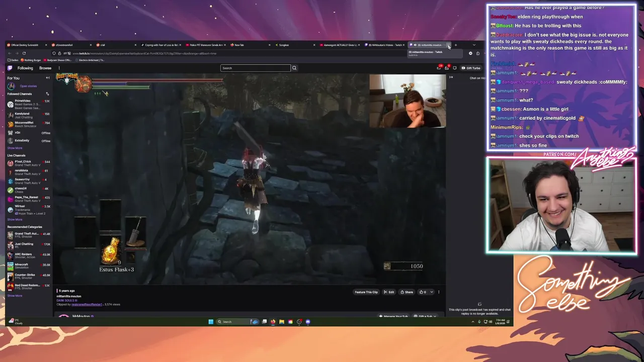Open new browser tab plus button

click(456, 45)
